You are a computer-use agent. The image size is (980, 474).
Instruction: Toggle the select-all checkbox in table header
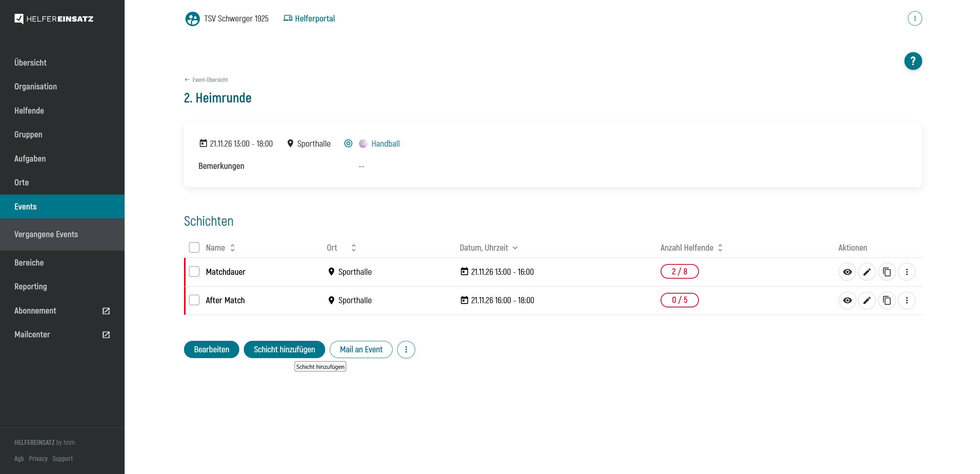194,248
